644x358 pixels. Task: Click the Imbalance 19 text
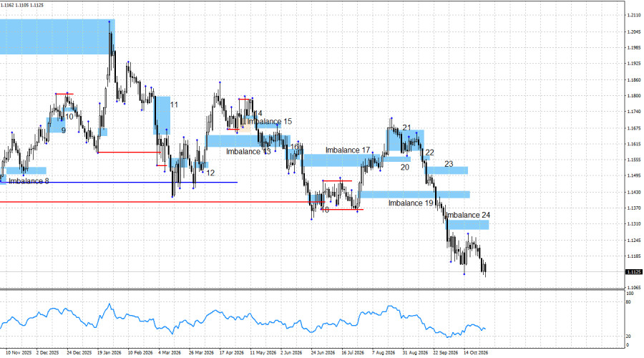[x=411, y=203]
